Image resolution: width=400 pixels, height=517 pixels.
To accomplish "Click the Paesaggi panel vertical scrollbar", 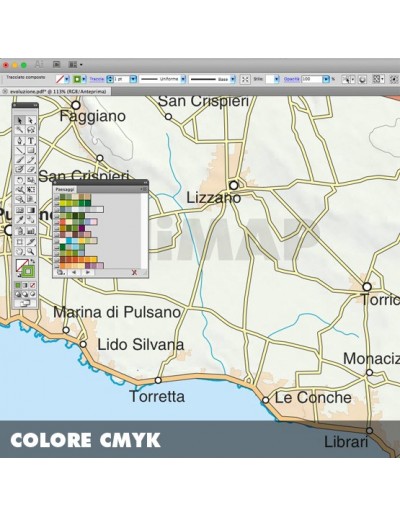I will (144, 231).
